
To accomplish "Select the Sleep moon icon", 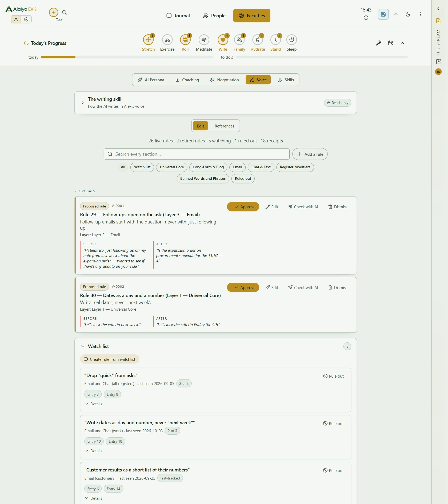I will click(x=291, y=40).
